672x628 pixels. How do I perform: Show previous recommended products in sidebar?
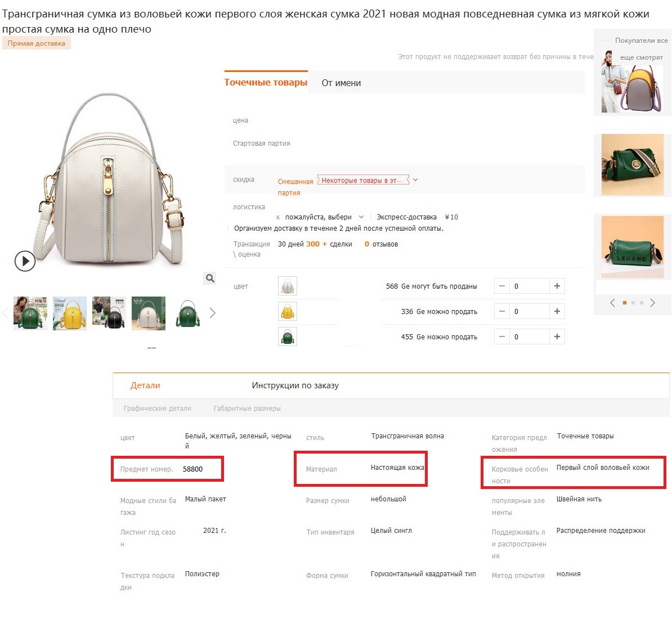pyautogui.click(x=612, y=303)
